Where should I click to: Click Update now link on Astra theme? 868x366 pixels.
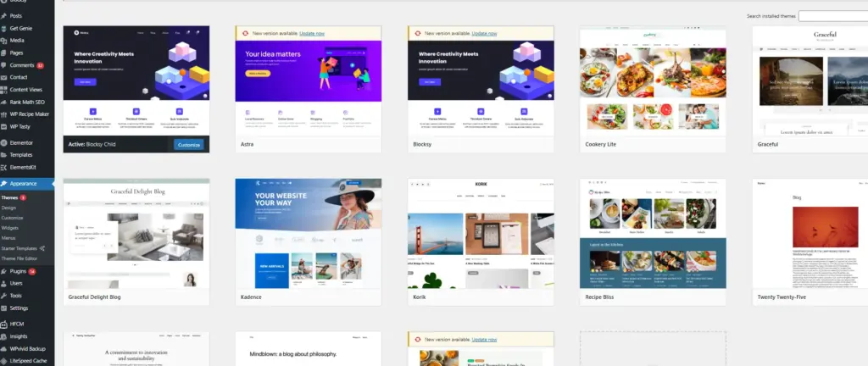tap(309, 33)
